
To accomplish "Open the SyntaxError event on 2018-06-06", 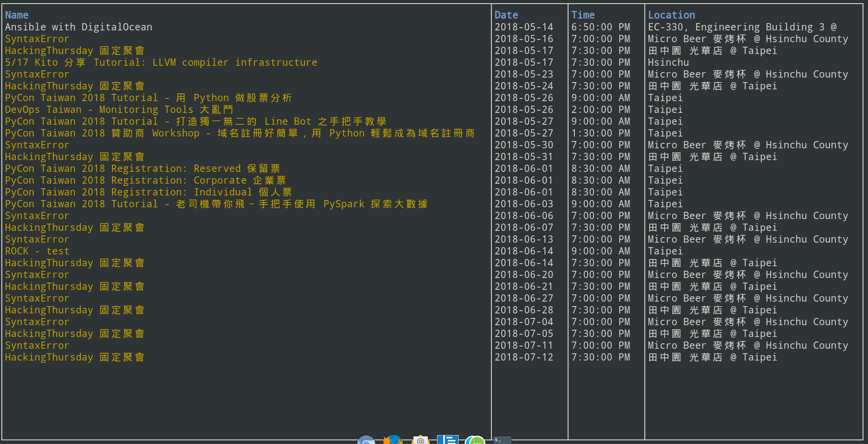I will pos(37,216).
